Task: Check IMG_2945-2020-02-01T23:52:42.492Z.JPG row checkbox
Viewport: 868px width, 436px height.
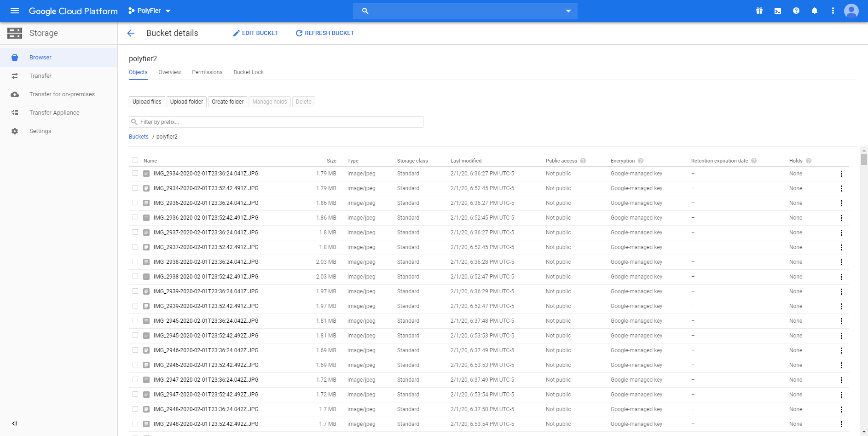Action: pyautogui.click(x=135, y=335)
